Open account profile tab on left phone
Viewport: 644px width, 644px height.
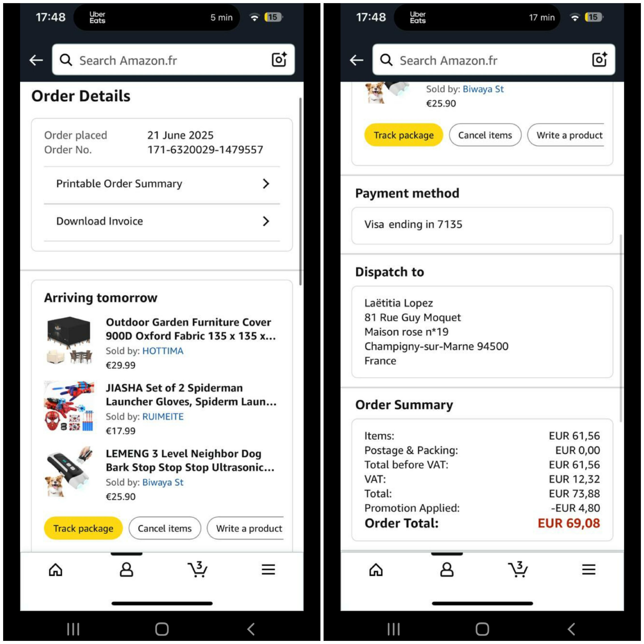pos(126,570)
